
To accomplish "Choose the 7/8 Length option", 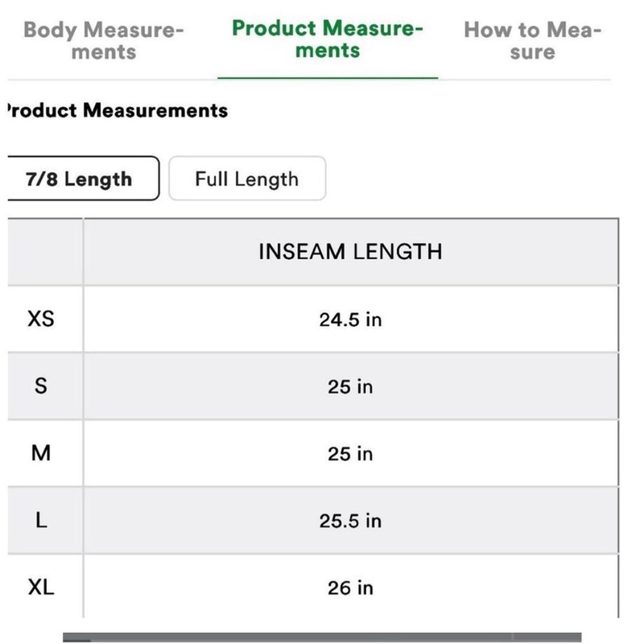I will pos(79,179).
